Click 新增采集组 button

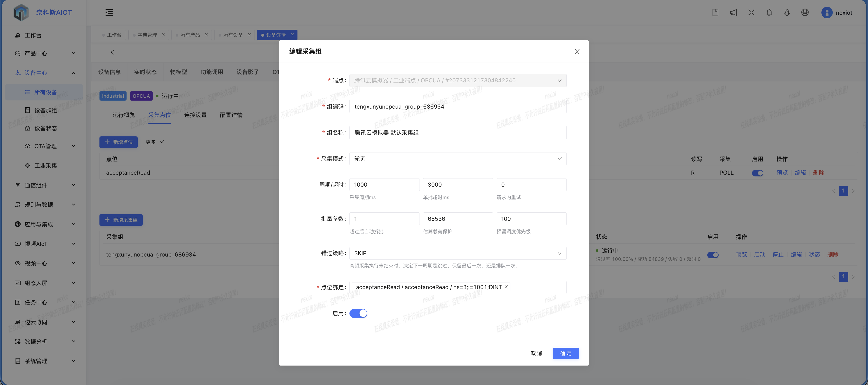(121, 220)
